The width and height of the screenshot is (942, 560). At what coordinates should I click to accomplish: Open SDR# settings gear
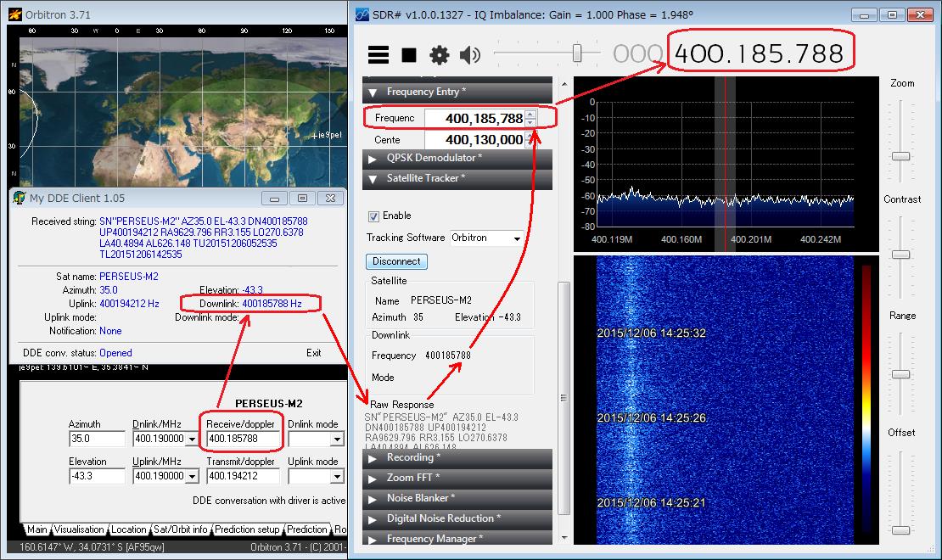coord(439,55)
